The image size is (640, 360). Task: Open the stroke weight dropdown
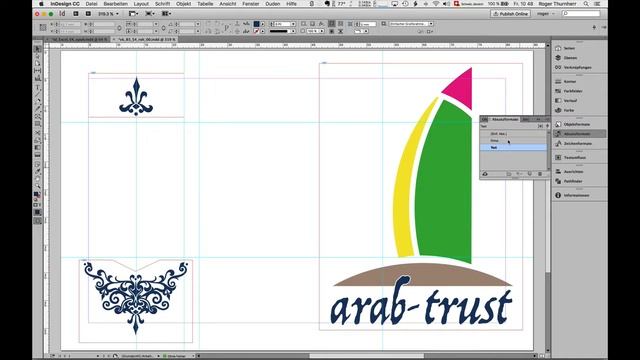coord(293,24)
